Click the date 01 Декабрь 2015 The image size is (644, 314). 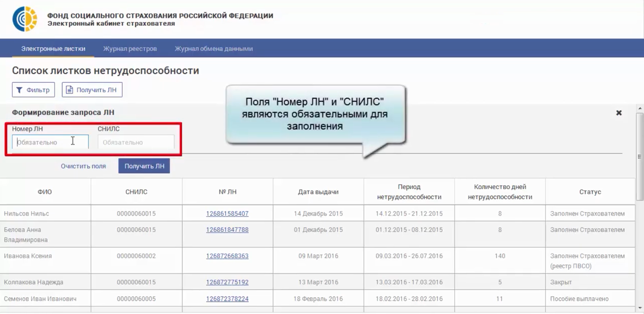[318, 230]
